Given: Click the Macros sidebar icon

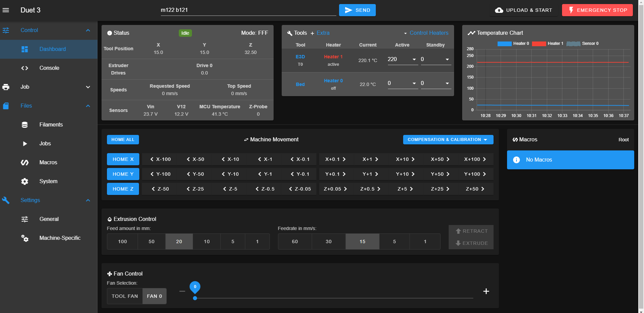Looking at the screenshot, I should coord(25,163).
